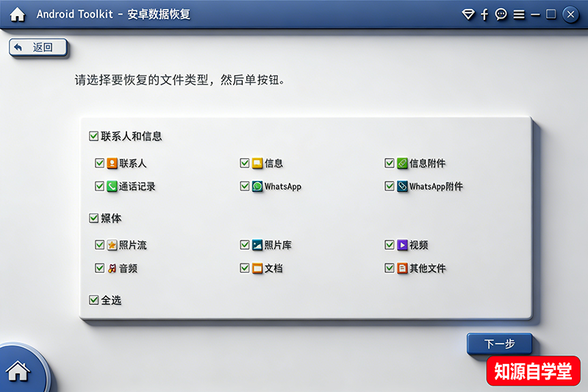This screenshot has height=392, width=588.
Task: Click the 信息附件 label text
Action: coord(427,163)
